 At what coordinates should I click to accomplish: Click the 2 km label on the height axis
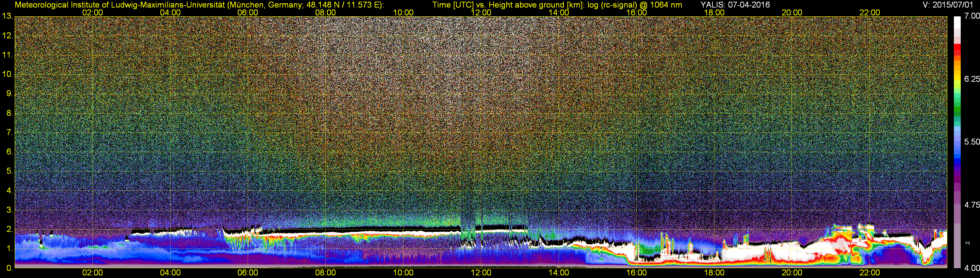tap(9, 229)
